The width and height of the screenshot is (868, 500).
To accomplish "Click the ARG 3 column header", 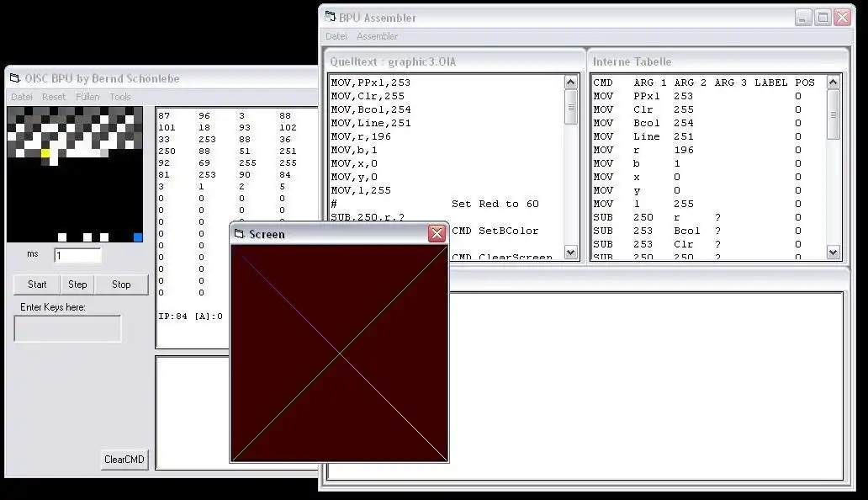I will [731, 82].
